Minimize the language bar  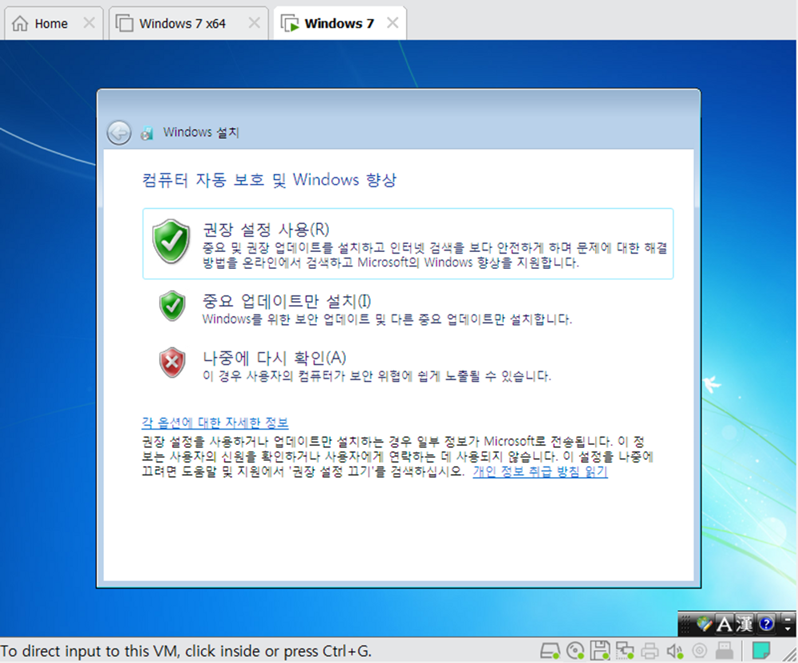coord(787,619)
